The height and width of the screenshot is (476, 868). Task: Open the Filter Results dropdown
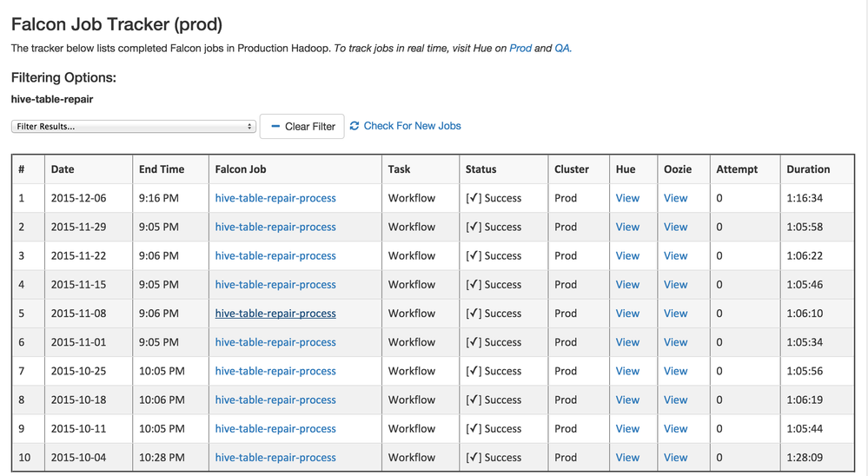coord(134,126)
